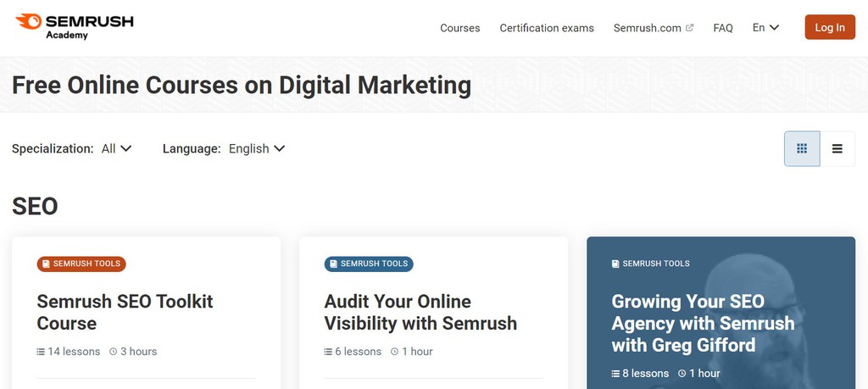Click orange Semrush Tools tag on first card
The height and width of the screenshot is (389, 868).
click(81, 264)
